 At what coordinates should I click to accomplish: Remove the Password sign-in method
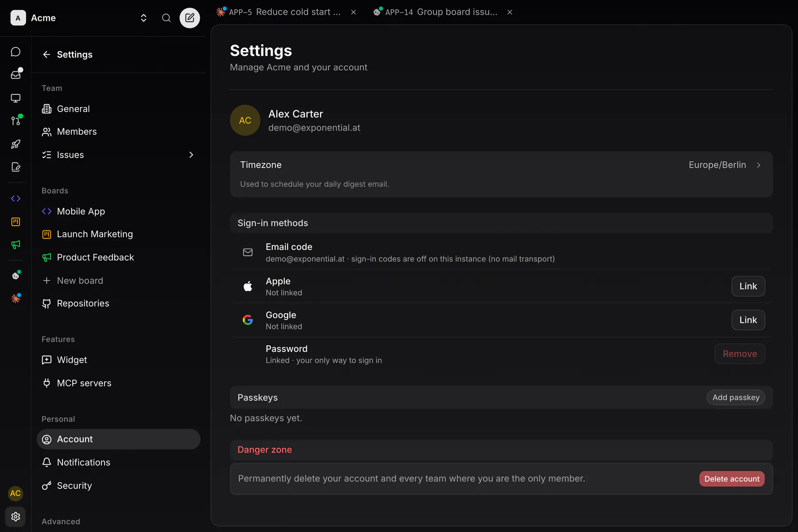tap(739, 354)
